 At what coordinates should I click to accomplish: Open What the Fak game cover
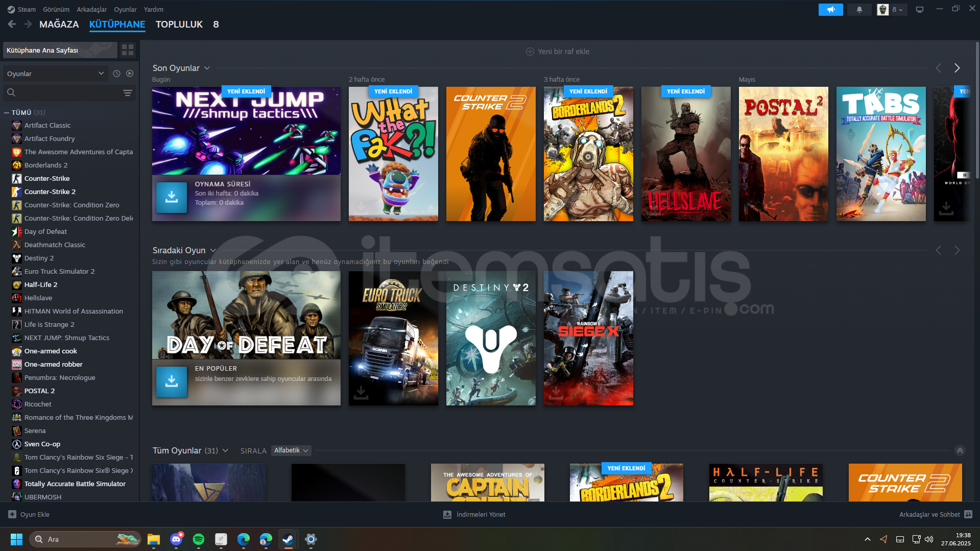click(x=393, y=154)
